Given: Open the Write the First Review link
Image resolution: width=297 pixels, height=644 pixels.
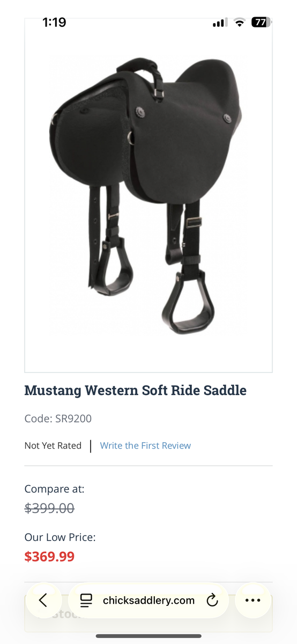Looking at the screenshot, I should click(x=145, y=445).
